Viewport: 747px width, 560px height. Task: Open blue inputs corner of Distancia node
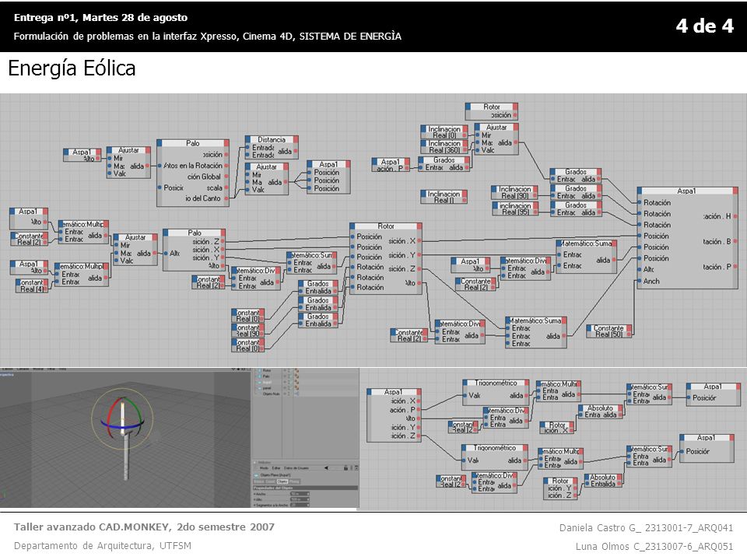tap(247, 139)
